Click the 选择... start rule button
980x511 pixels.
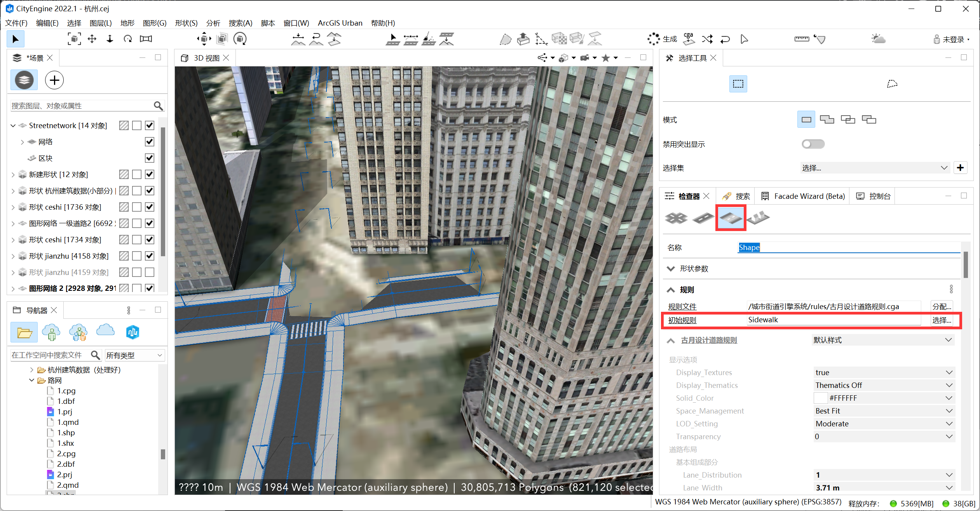click(x=941, y=320)
